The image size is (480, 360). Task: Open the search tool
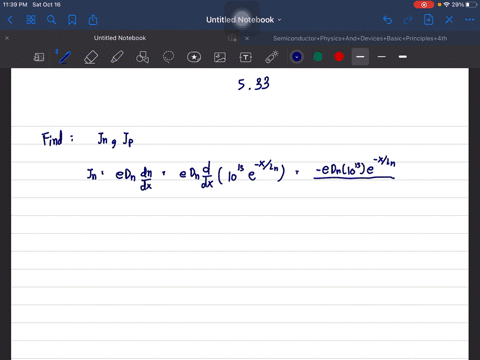(51, 20)
